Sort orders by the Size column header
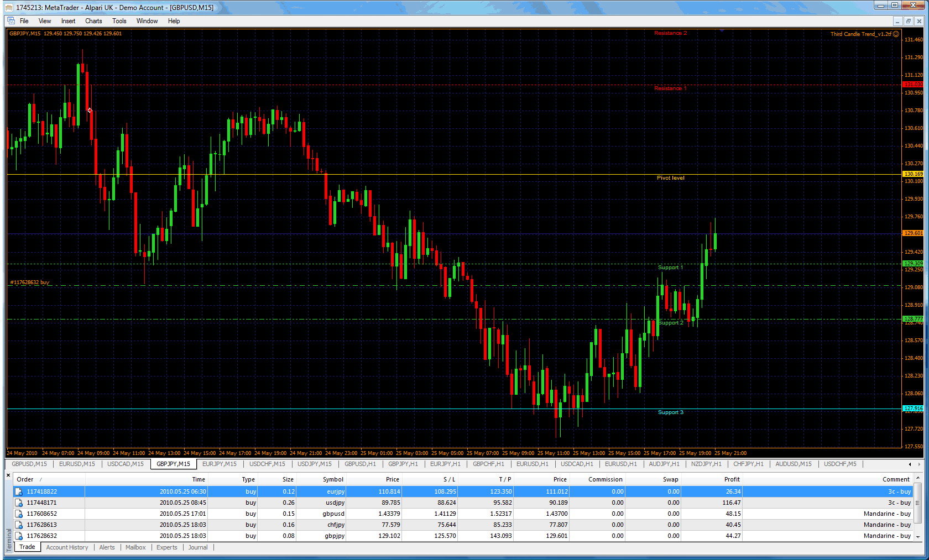 pos(276,479)
